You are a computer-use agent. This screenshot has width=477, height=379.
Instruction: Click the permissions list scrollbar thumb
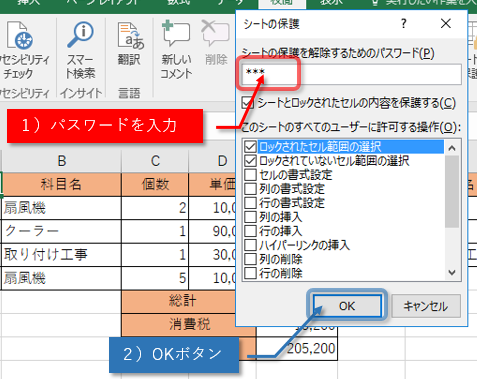[x=452, y=191]
